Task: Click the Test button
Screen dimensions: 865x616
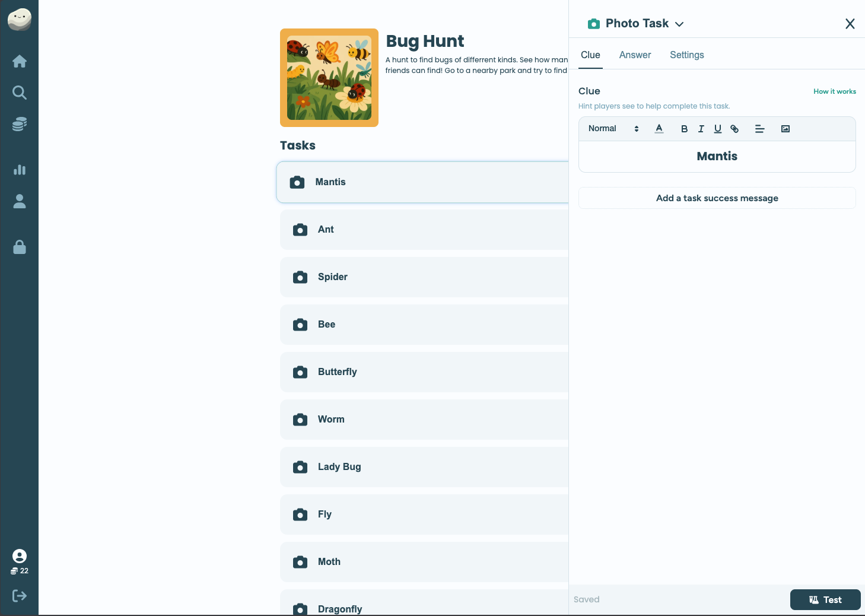Action: tap(825, 599)
